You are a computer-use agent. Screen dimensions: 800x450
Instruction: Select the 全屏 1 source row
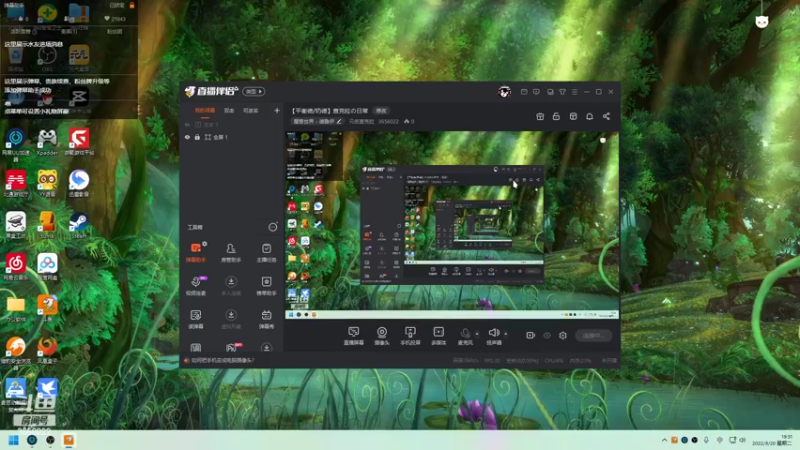point(232,137)
